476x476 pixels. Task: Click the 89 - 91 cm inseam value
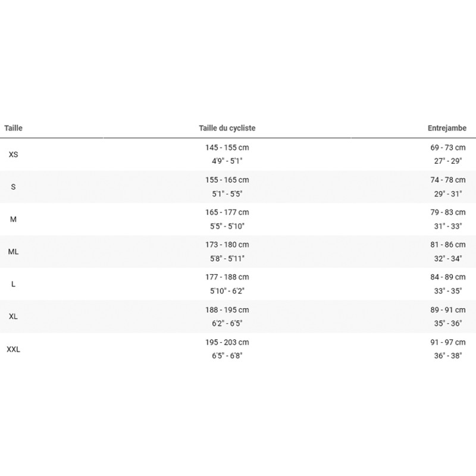tap(448, 310)
